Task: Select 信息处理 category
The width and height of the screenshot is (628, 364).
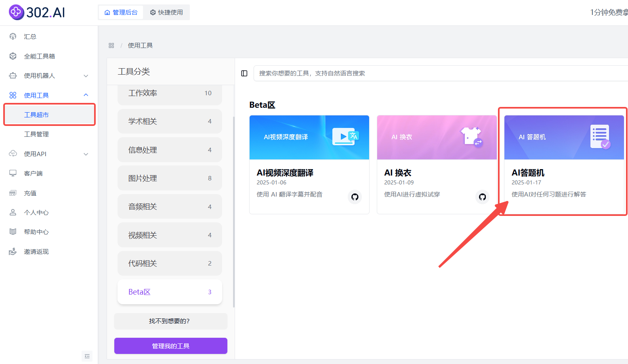Action: point(170,150)
